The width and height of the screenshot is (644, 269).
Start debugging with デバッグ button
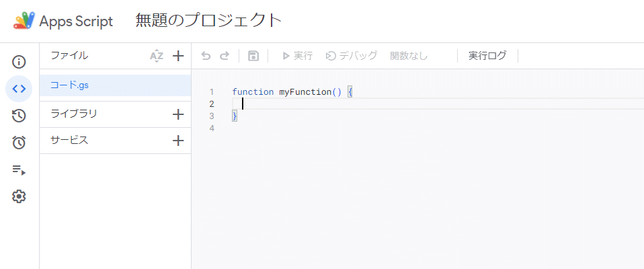pos(352,56)
